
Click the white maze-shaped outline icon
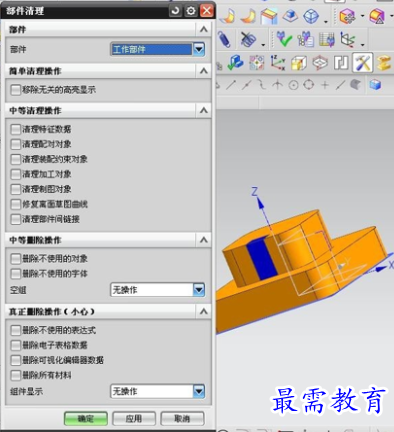341,63
